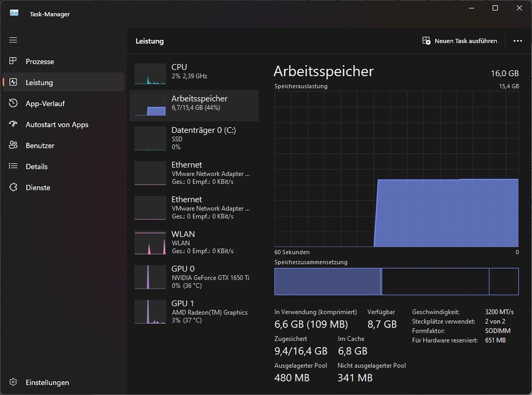Click the 651 MB hardware reserved value
532x395 pixels.
(x=495, y=340)
